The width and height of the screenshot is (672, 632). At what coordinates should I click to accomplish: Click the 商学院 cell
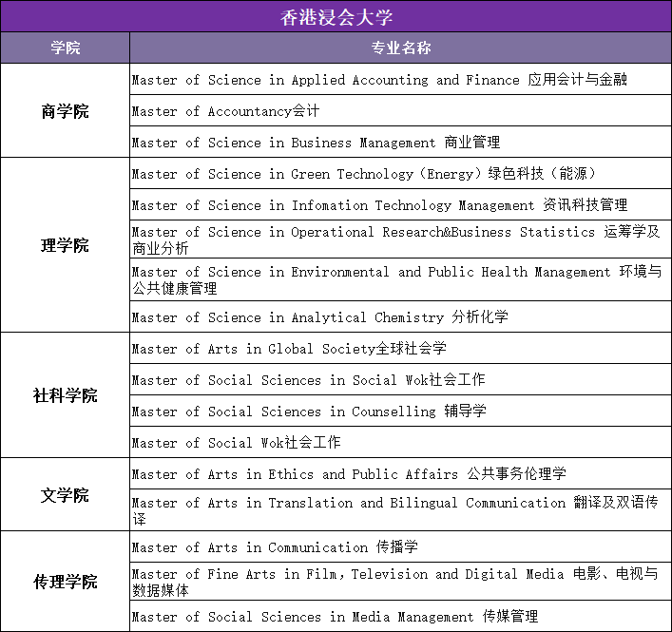tap(66, 110)
